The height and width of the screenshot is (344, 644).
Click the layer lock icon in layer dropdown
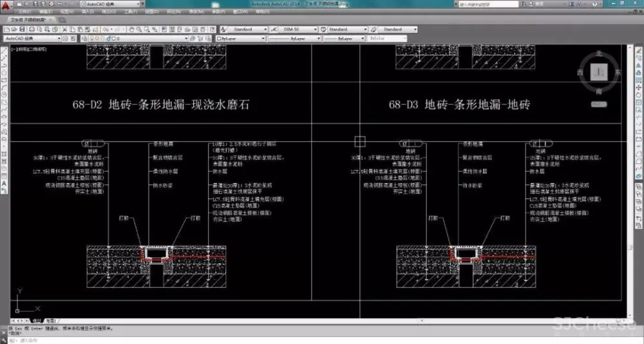108,38
